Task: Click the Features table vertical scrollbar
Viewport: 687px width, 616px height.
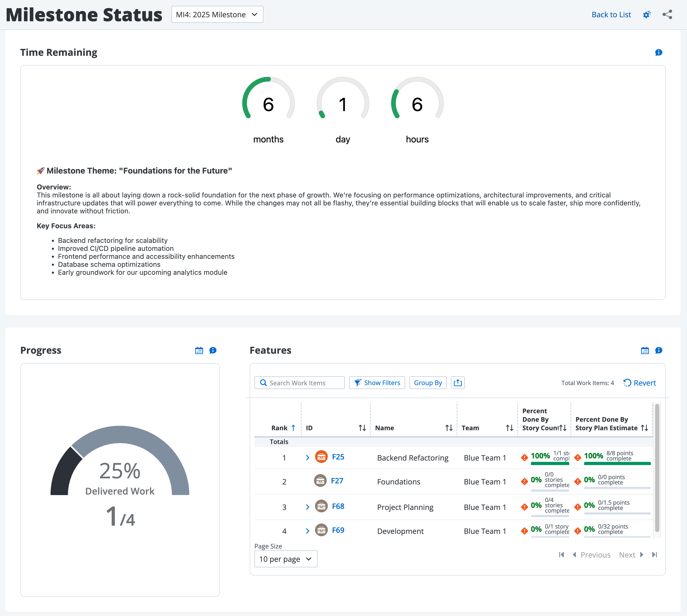Action: [657, 468]
